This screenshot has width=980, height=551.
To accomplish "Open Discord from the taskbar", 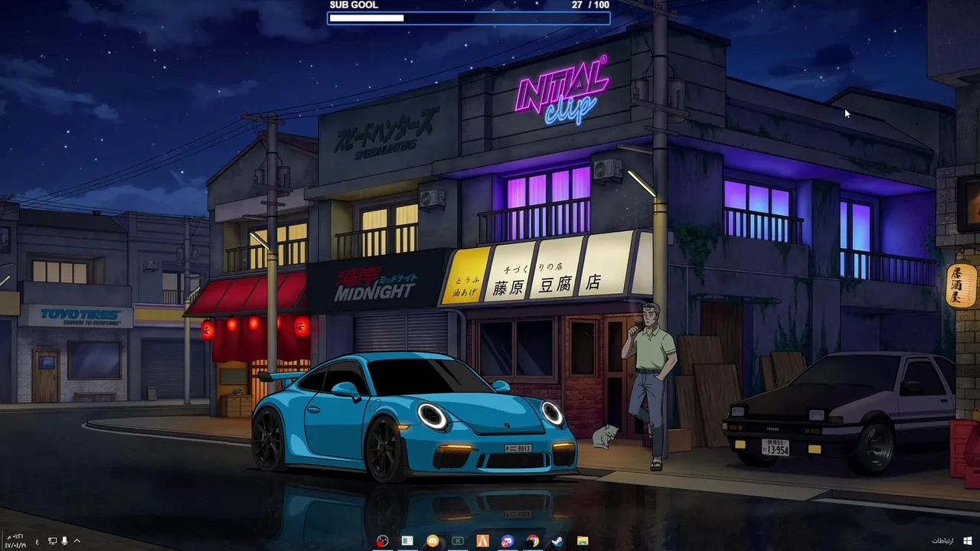I will [433, 541].
